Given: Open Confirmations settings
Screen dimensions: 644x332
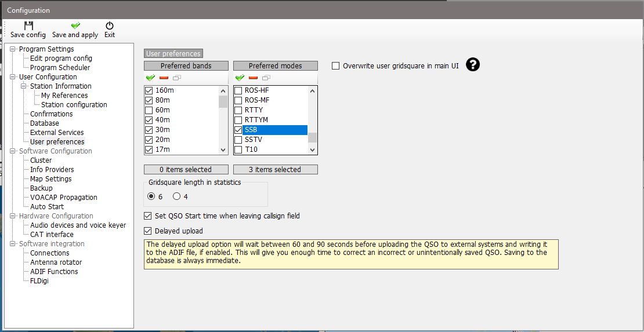Looking at the screenshot, I should click(51, 114).
